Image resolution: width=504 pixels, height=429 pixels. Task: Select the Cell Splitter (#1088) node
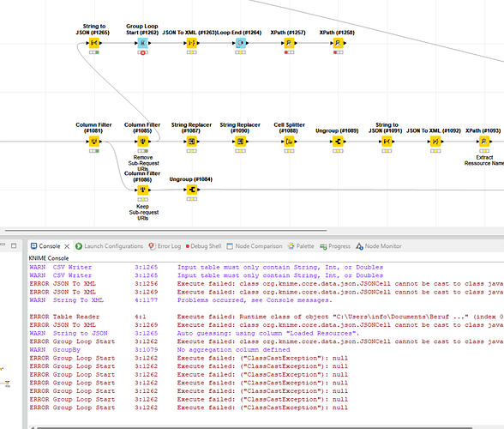point(289,142)
